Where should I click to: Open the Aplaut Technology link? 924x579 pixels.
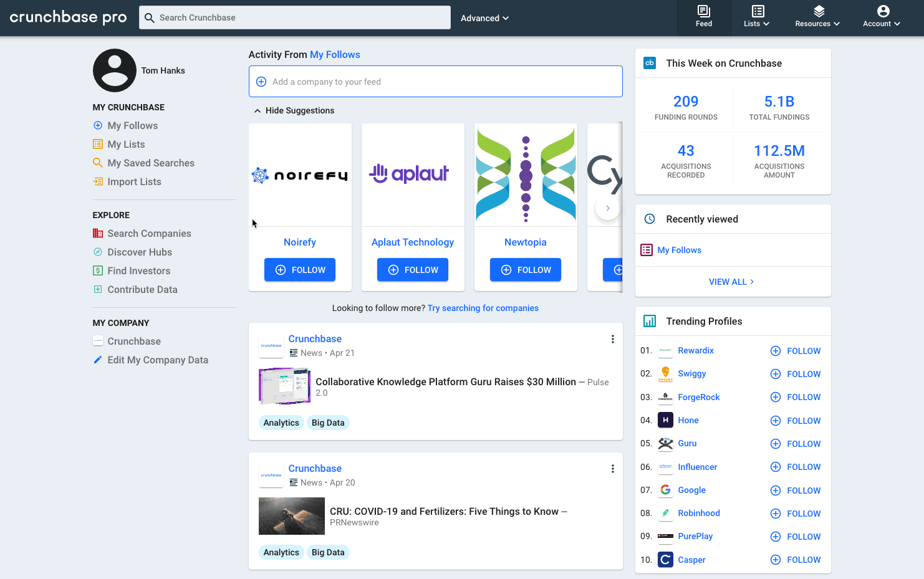[413, 242]
